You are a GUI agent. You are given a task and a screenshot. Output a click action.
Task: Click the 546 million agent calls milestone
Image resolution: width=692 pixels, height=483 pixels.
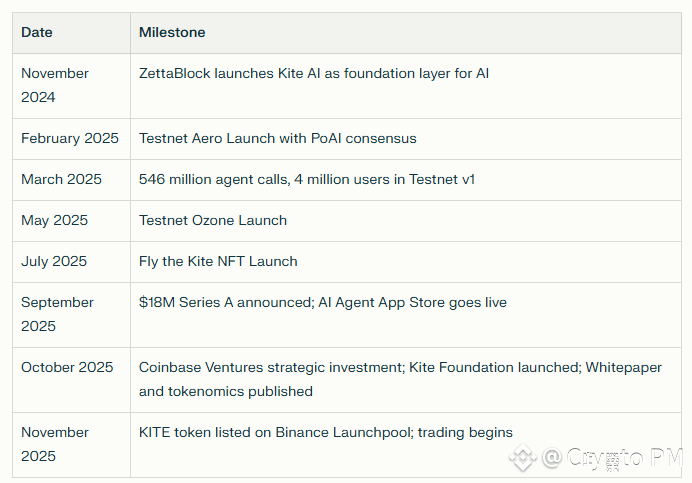point(307,179)
